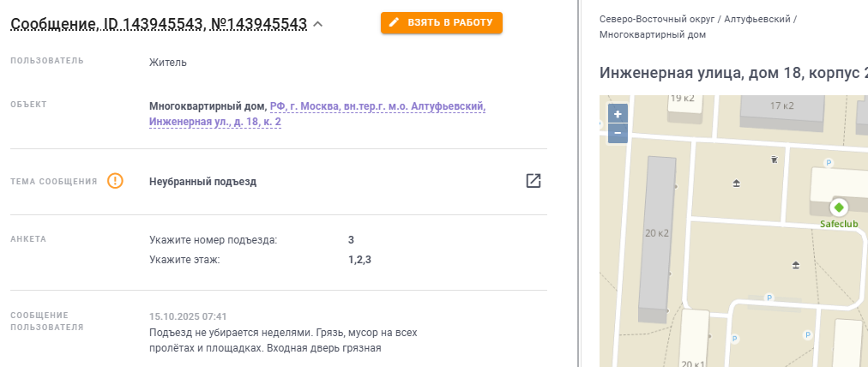The width and height of the screenshot is (868, 367).
Task: Collapse the message header chevron
Action: (x=318, y=24)
